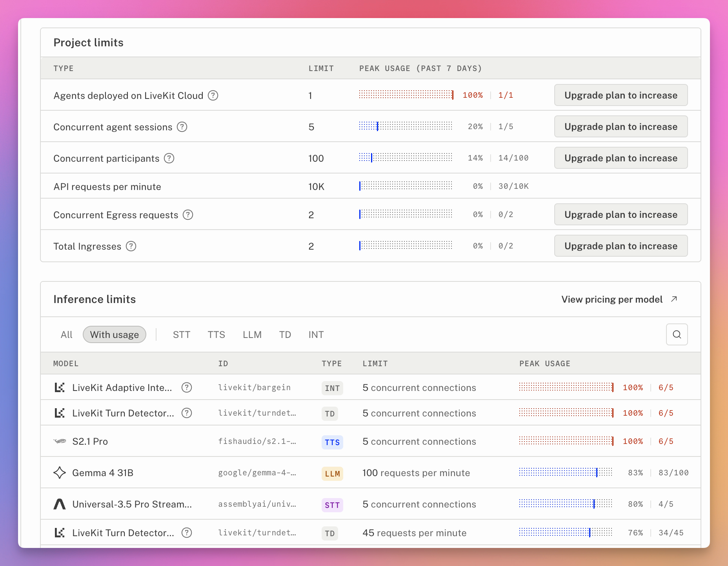728x566 pixels.
Task: Upgrade plan to increase Concurrent participants
Action: coord(621,158)
